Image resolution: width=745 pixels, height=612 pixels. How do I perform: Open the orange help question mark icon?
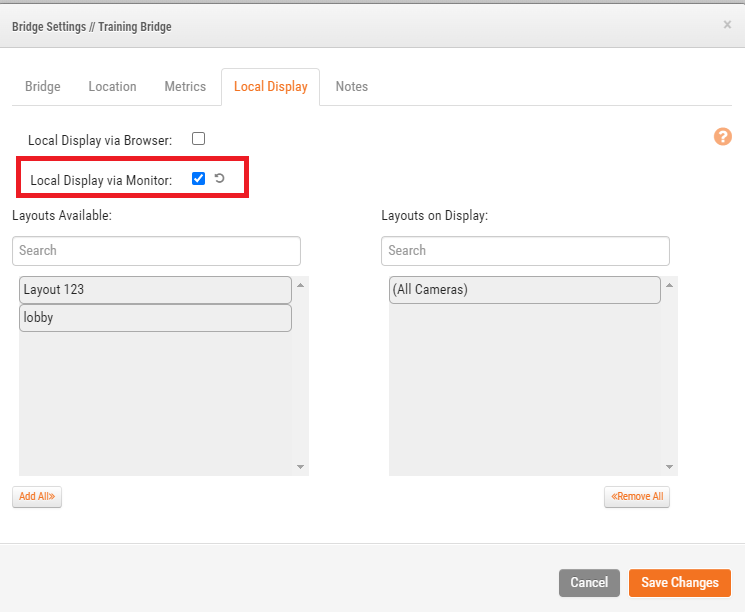coord(723,136)
